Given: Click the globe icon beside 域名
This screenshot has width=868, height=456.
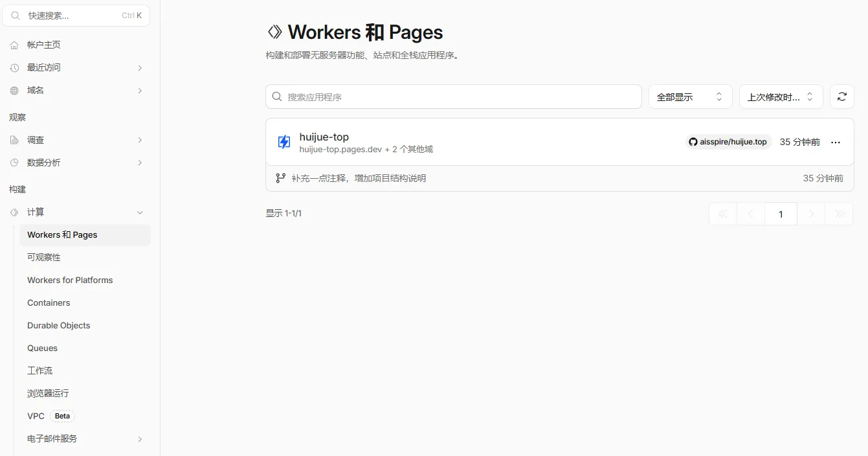Looking at the screenshot, I should [14, 91].
